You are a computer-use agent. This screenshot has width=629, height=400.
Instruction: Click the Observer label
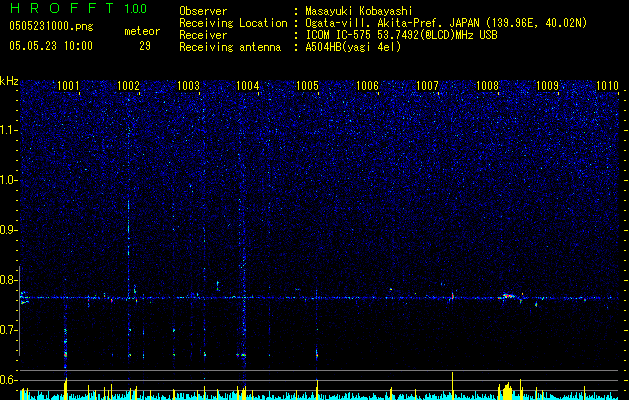203,11
